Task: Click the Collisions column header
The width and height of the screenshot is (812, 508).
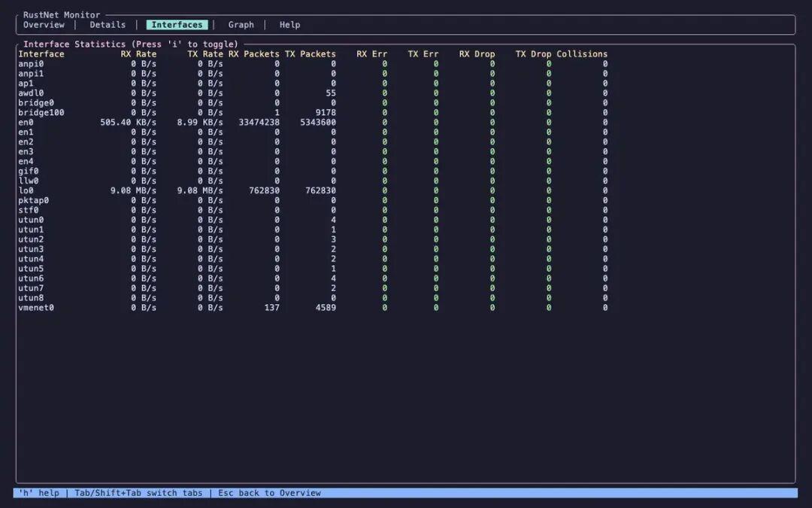Action: point(582,54)
